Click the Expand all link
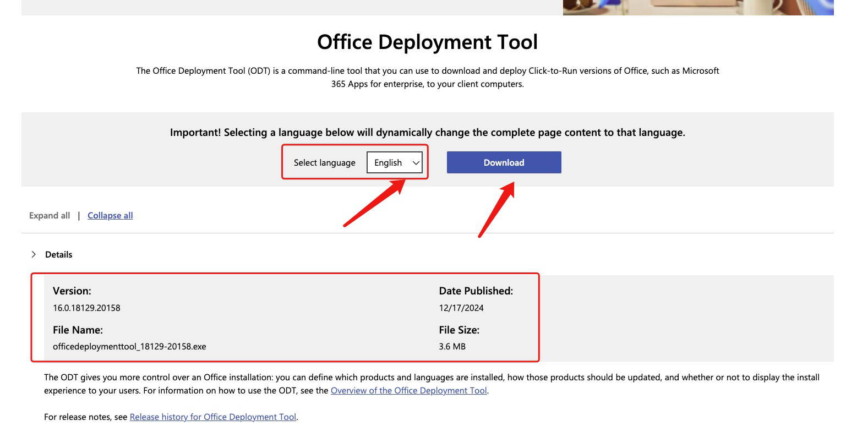 (x=50, y=215)
